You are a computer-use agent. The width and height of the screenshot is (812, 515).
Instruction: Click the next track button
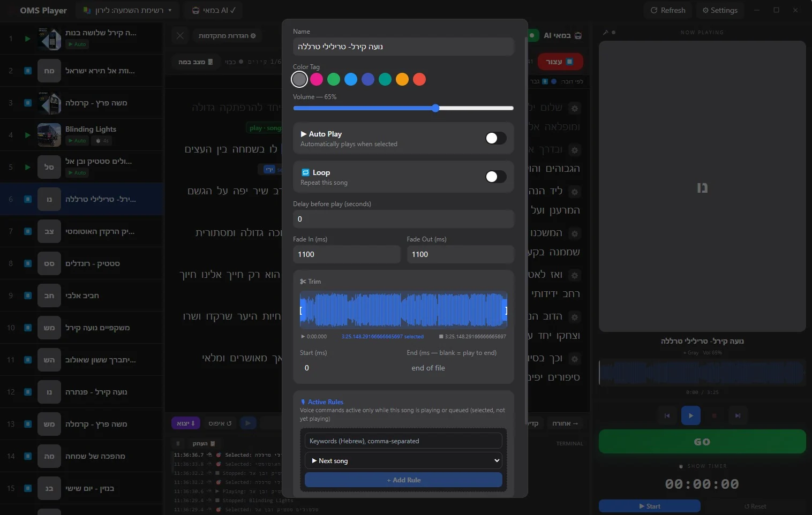tap(738, 415)
